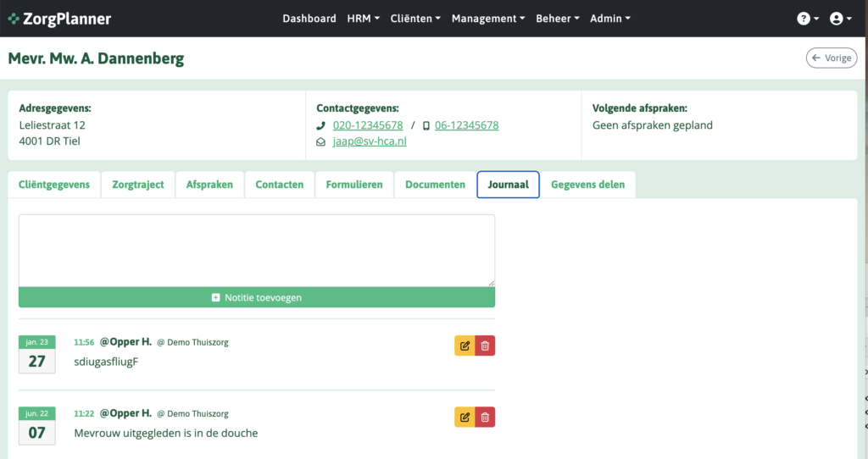This screenshot has width=868, height=459.
Task: Expand the Beheer dropdown menu
Action: tap(558, 19)
